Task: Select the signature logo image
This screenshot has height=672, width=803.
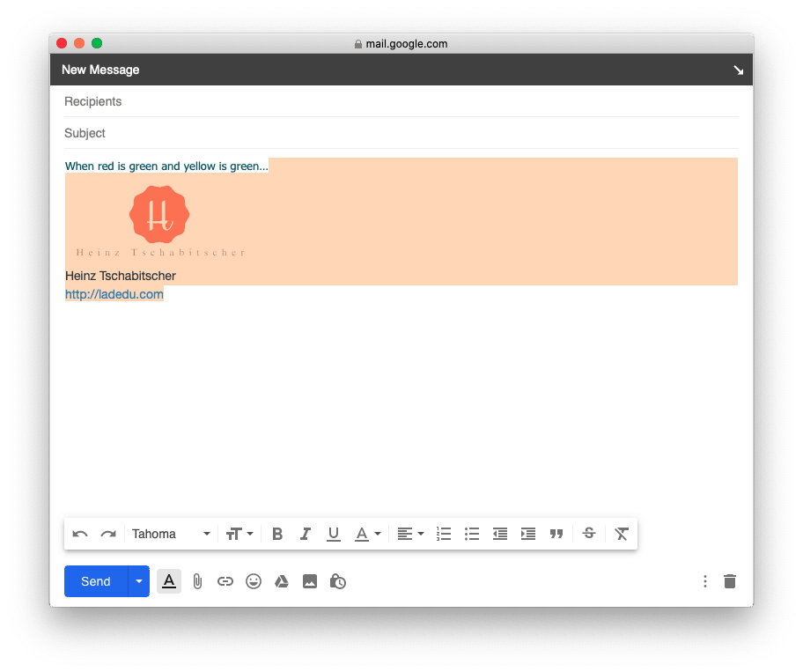Action: pyautogui.click(x=160, y=221)
